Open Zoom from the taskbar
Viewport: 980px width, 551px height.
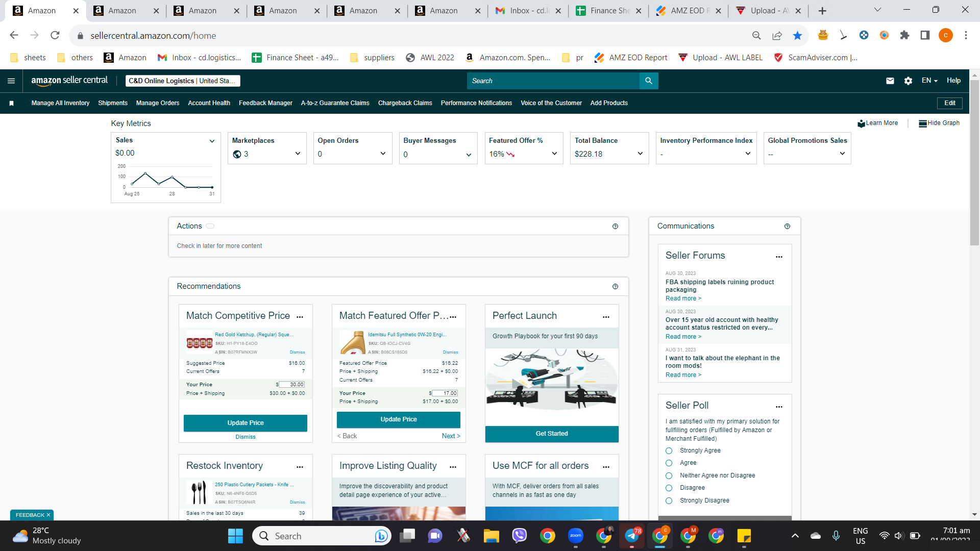point(576,536)
